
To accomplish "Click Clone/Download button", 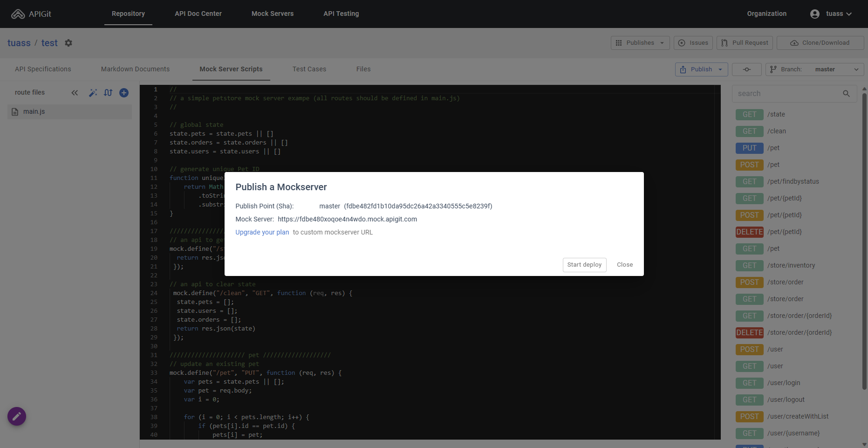I will [x=820, y=43].
